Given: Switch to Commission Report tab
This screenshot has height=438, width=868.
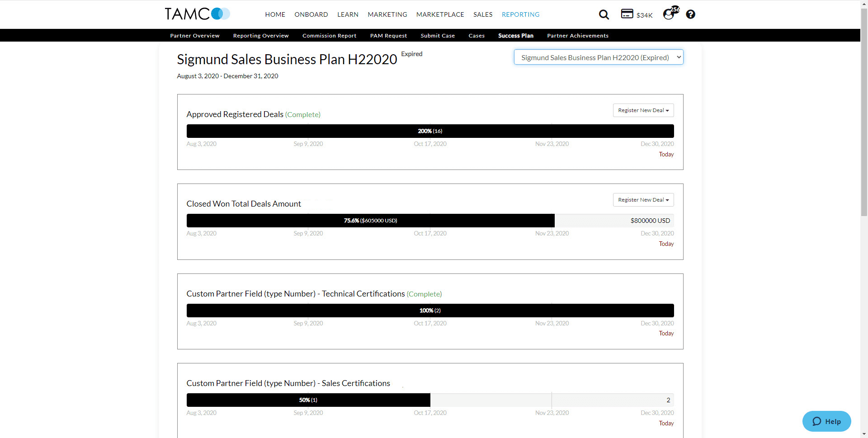Looking at the screenshot, I should pyautogui.click(x=329, y=36).
